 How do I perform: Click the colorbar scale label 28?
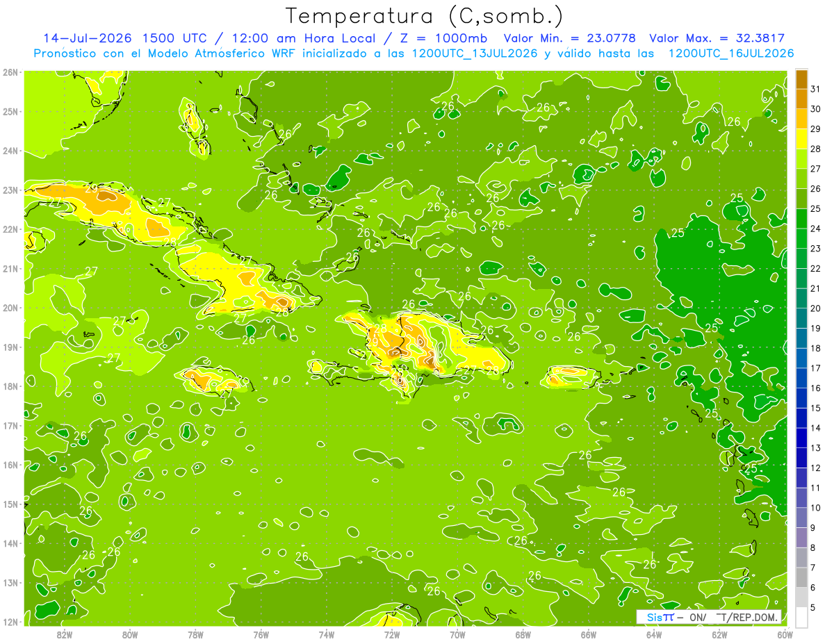click(x=815, y=149)
